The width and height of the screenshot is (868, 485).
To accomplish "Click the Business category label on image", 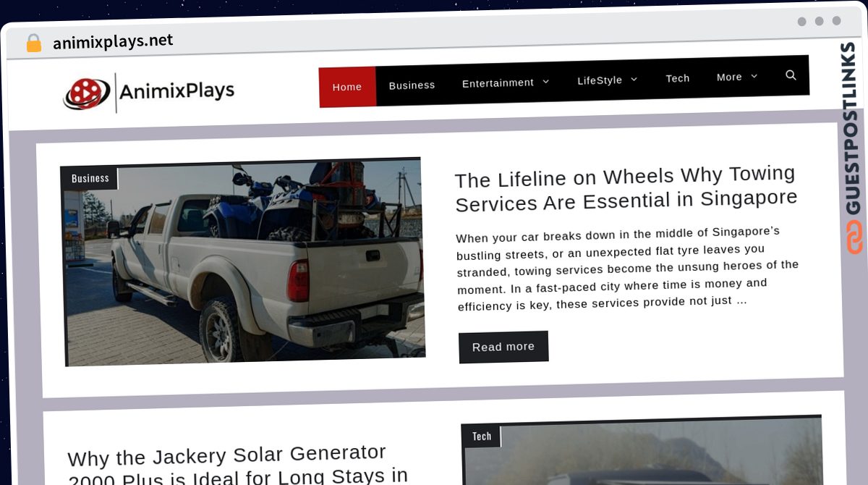I will click(90, 178).
